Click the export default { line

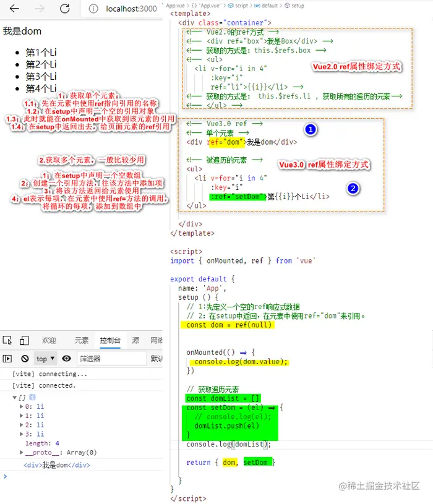(202, 279)
